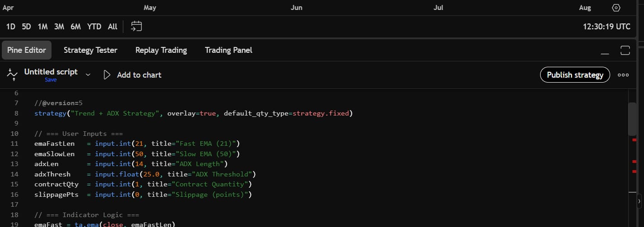
Task: Open the Untitled script dropdown chevron
Action: click(88, 74)
